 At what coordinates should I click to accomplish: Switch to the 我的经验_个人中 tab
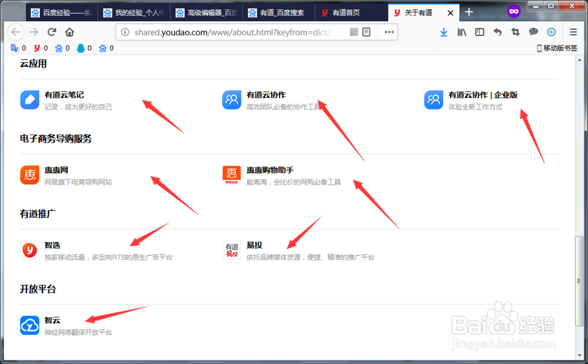tap(134, 13)
